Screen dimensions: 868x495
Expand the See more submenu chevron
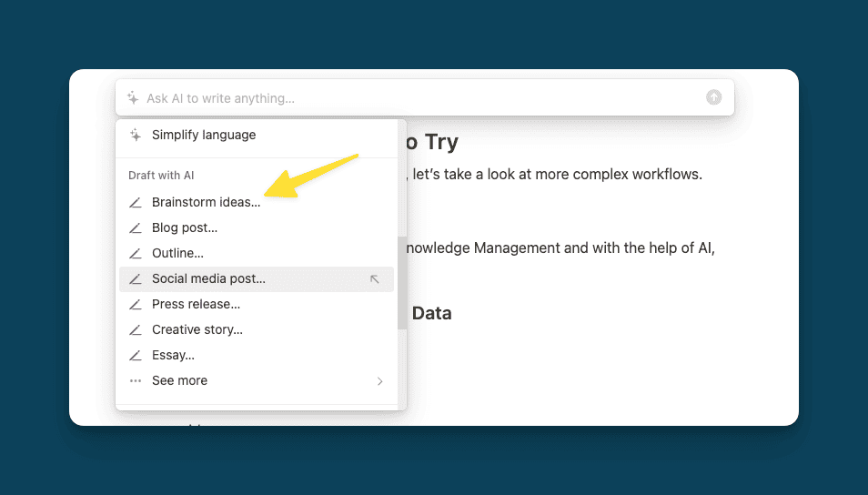tap(379, 381)
